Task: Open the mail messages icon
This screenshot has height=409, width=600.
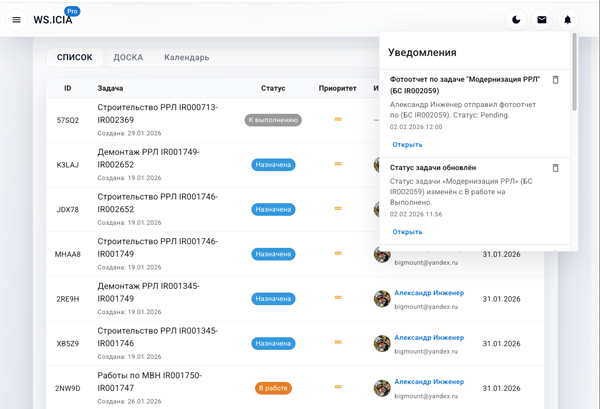Action: [542, 19]
